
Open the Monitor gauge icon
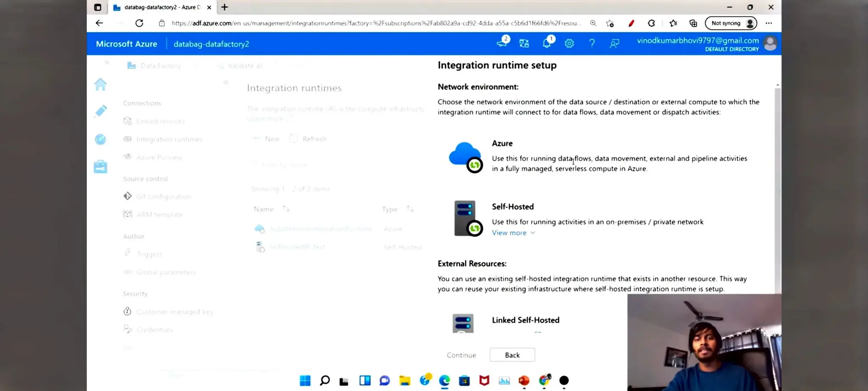[x=100, y=139]
